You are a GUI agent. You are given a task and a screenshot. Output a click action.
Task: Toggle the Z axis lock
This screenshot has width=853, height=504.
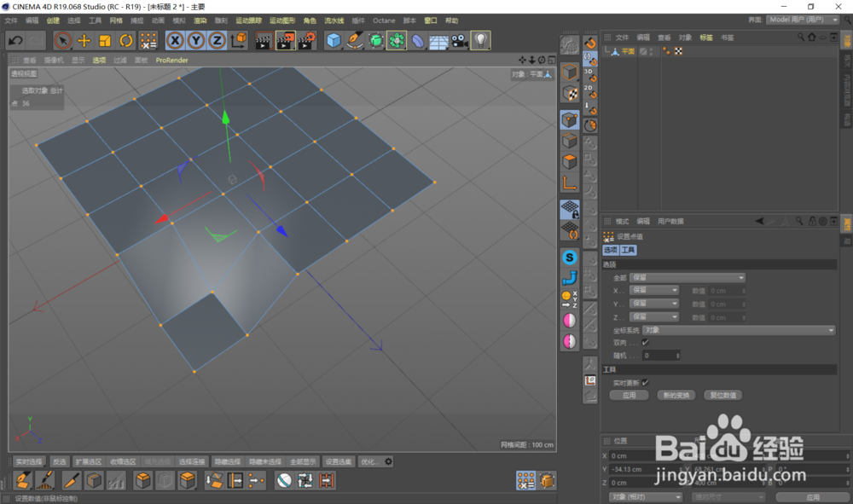(x=217, y=41)
